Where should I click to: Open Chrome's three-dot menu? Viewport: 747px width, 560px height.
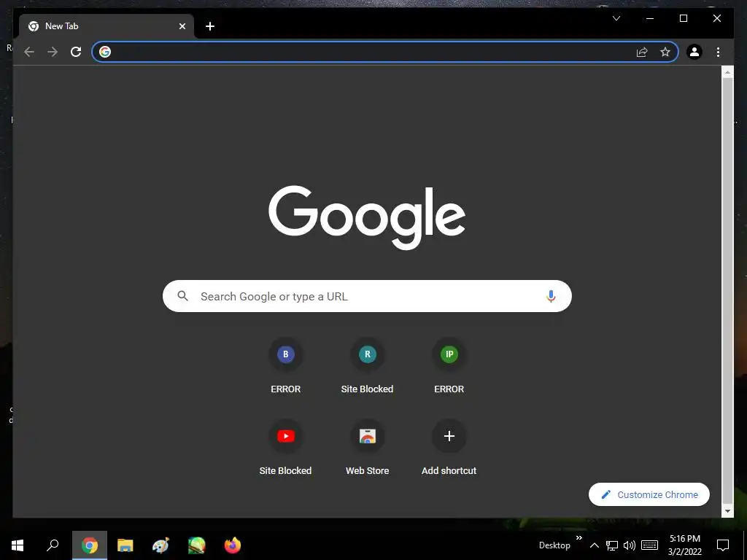(x=718, y=52)
